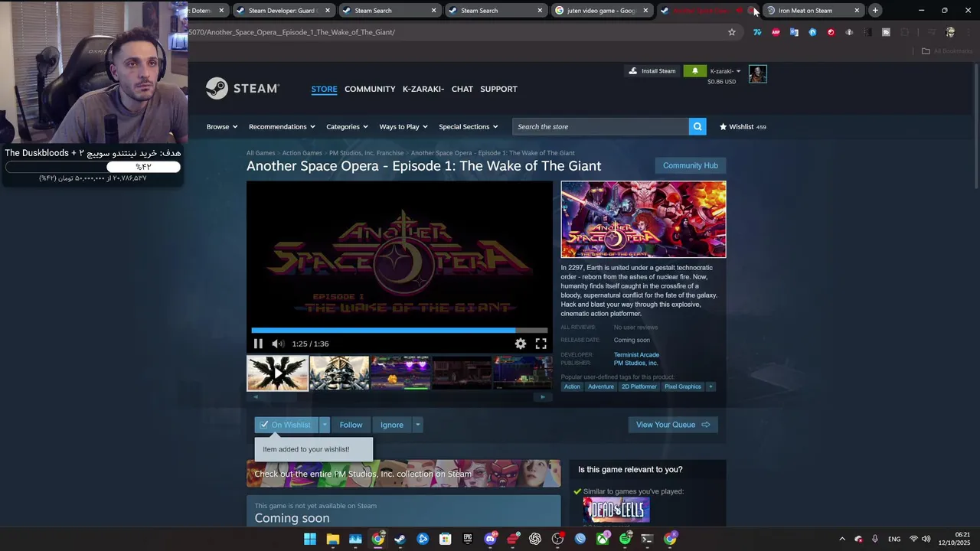
Task: Open Xbox app from the taskbar
Action: click(x=603, y=539)
